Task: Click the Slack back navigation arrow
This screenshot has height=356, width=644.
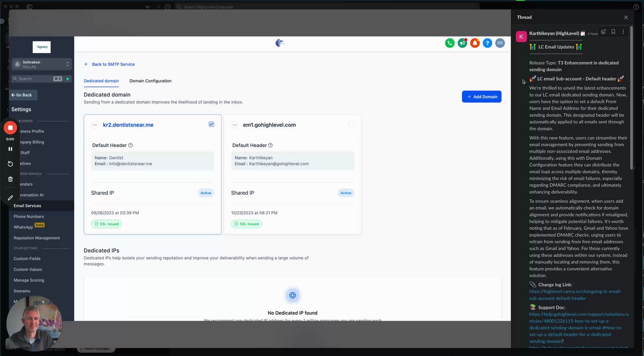Action: (148, 7)
